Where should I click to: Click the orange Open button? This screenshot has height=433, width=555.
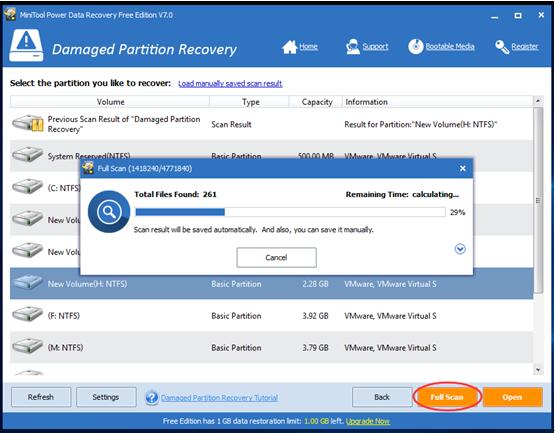pos(513,397)
